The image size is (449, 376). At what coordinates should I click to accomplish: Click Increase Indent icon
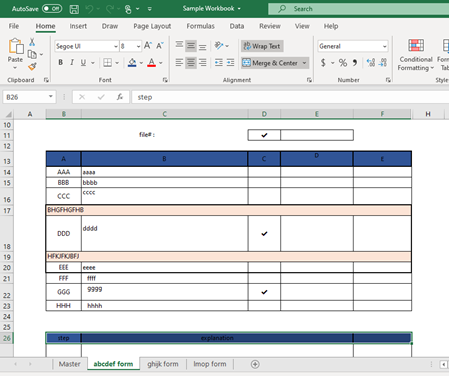pyautogui.click(x=230, y=62)
